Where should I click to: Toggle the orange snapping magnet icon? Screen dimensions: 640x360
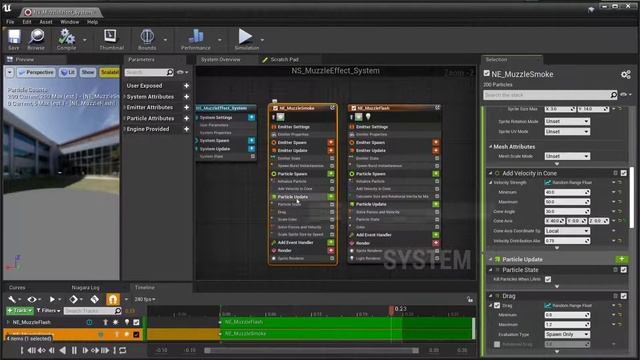click(113, 299)
